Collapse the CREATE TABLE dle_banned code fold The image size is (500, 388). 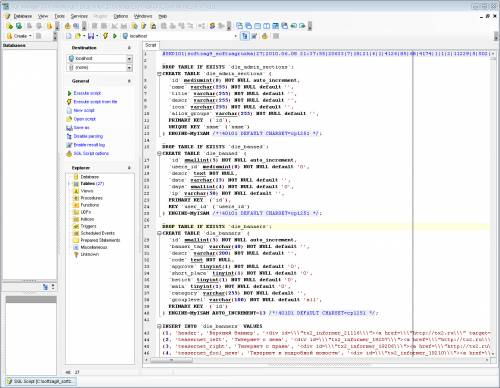pos(159,153)
